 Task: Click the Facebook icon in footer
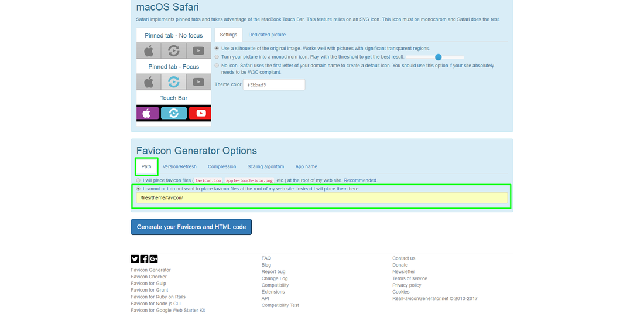(144, 258)
